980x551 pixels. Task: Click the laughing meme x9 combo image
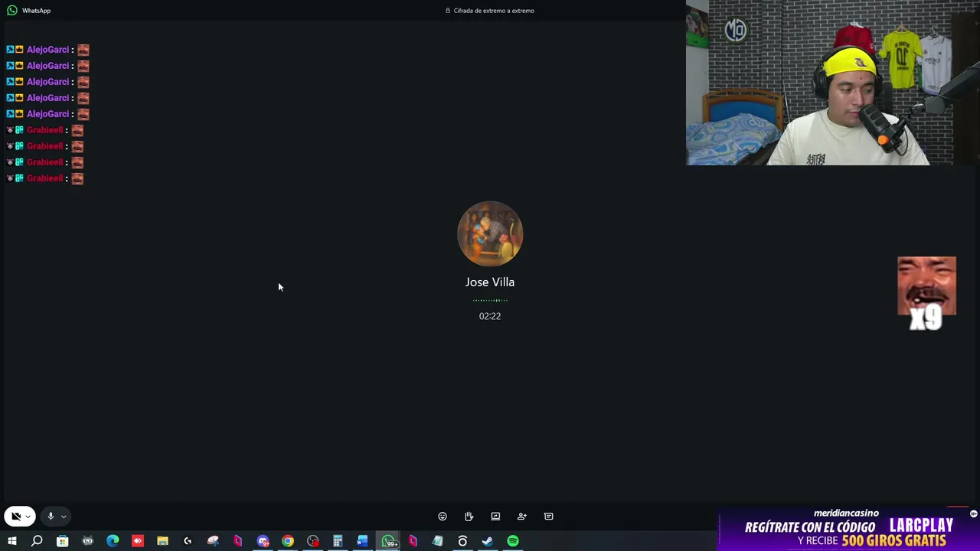[x=926, y=293]
